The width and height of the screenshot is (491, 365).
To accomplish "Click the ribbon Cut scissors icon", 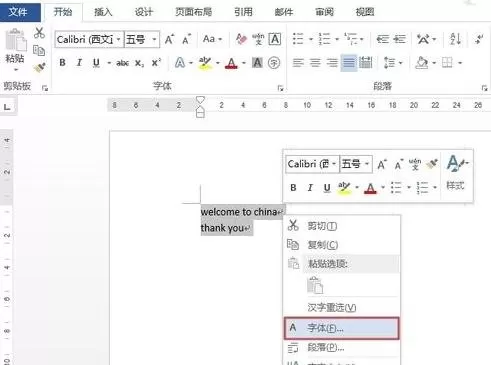I will [39, 33].
